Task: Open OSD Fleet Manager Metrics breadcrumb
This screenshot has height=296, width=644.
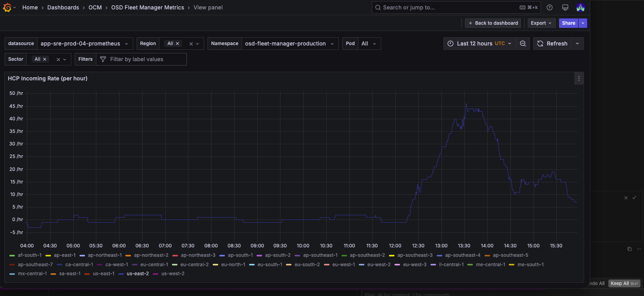Action: point(147,7)
